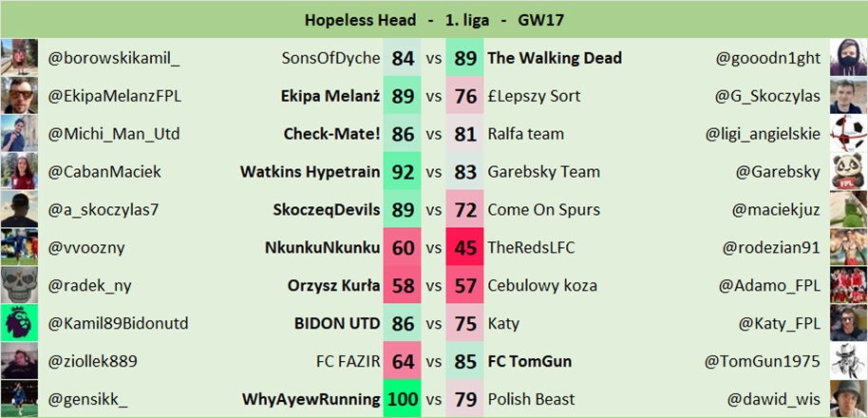Click the avatar next to @borowskikamil_
The height and width of the screenshot is (418, 868).
(20, 58)
